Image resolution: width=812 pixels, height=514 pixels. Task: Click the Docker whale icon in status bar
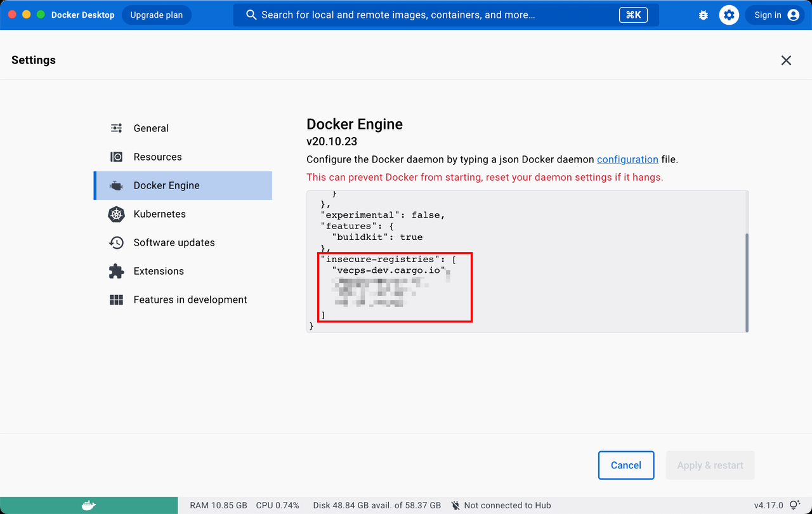coord(89,506)
